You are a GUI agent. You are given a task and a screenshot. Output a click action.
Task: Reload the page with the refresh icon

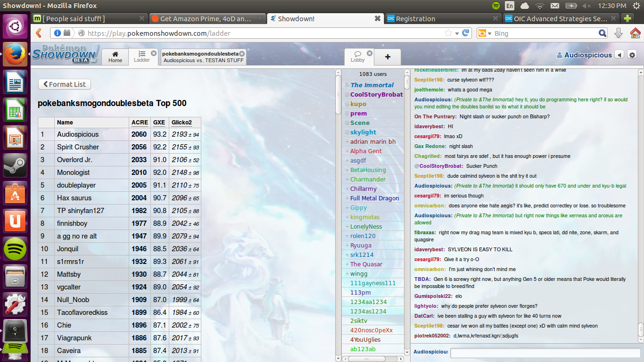point(465,33)
